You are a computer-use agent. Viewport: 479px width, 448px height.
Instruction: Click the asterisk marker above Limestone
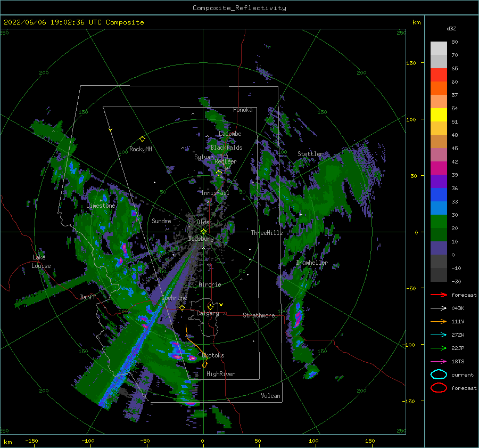101,201
